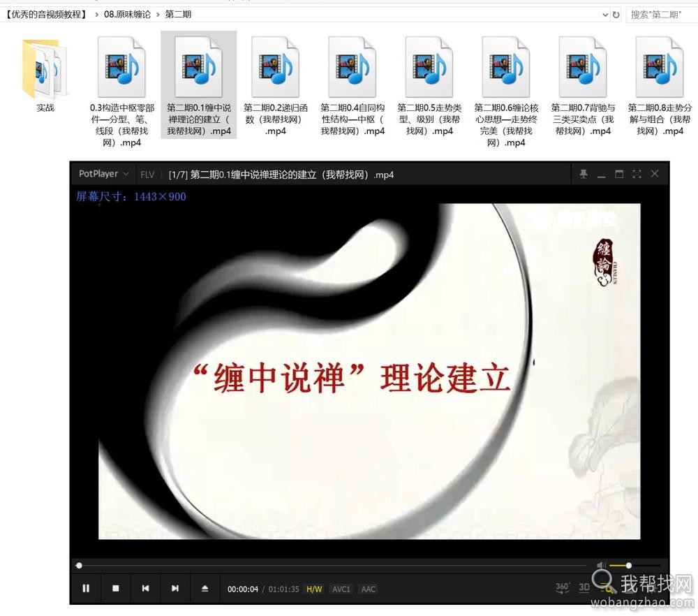The image size is (698, 616).
Task: Skip to the previous video
Action: 145,589
